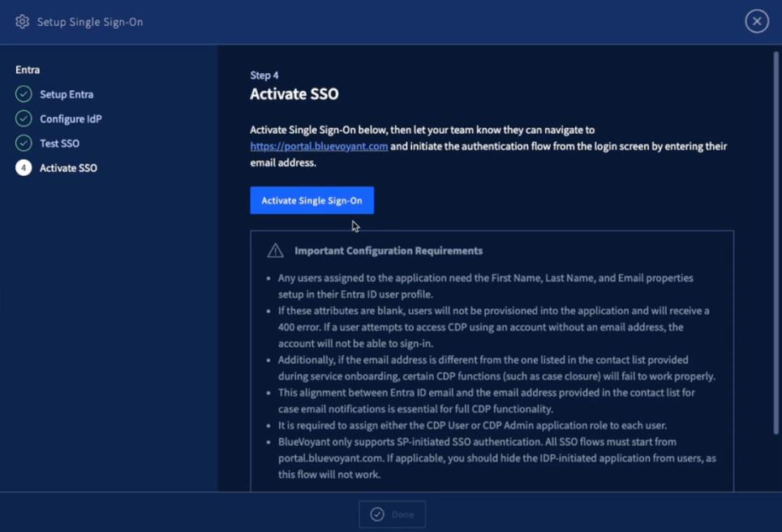Click the vertical scrollbar of the dialog

tap(776, 242)
